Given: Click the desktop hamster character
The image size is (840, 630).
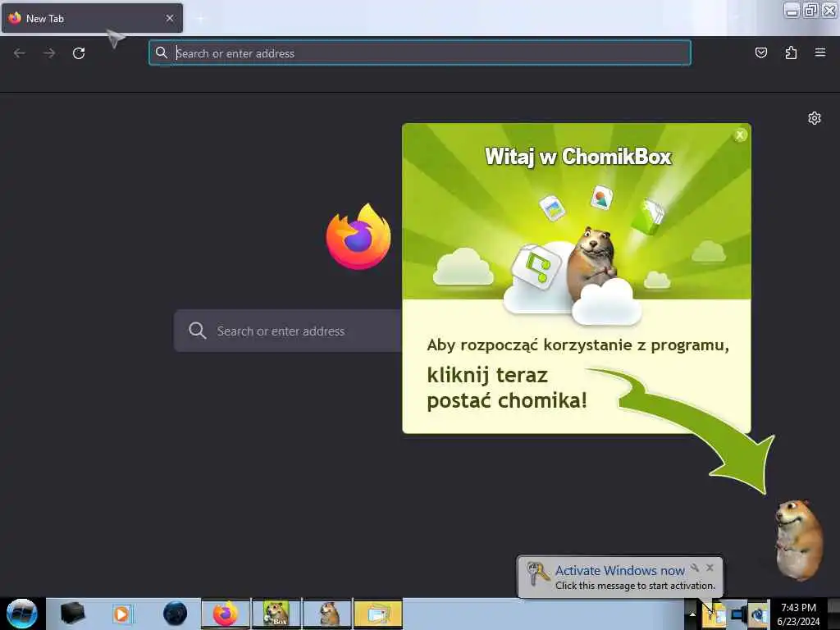Looking at the screenshot, I should tap(799, 540).
